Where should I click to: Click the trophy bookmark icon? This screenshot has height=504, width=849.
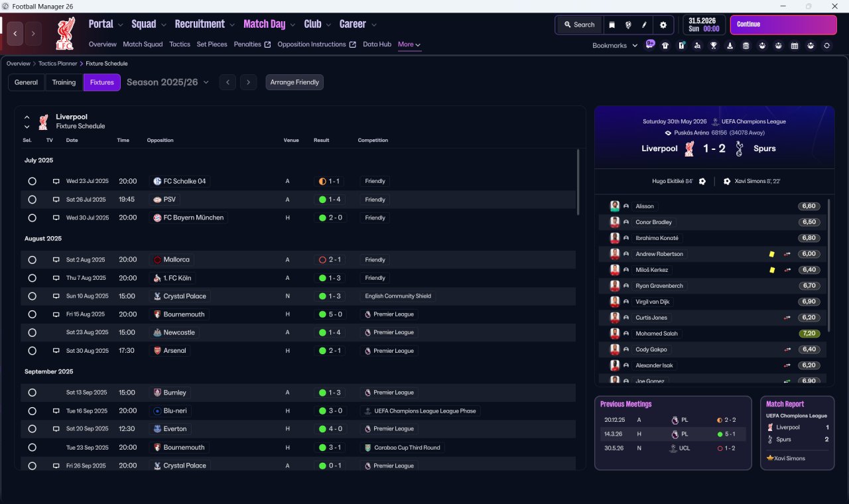tap(714, 46)
